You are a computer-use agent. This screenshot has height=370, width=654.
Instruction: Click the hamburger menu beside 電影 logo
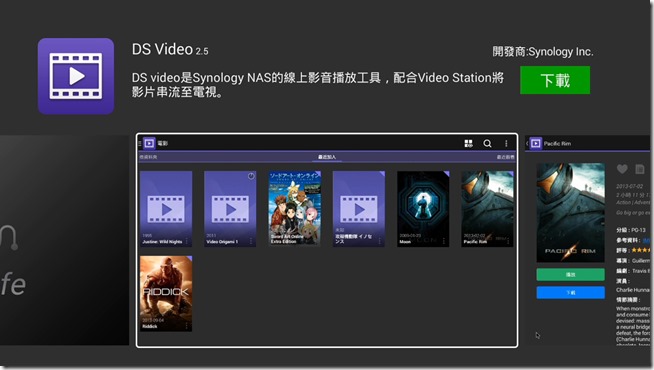click(x=140, y=143)
